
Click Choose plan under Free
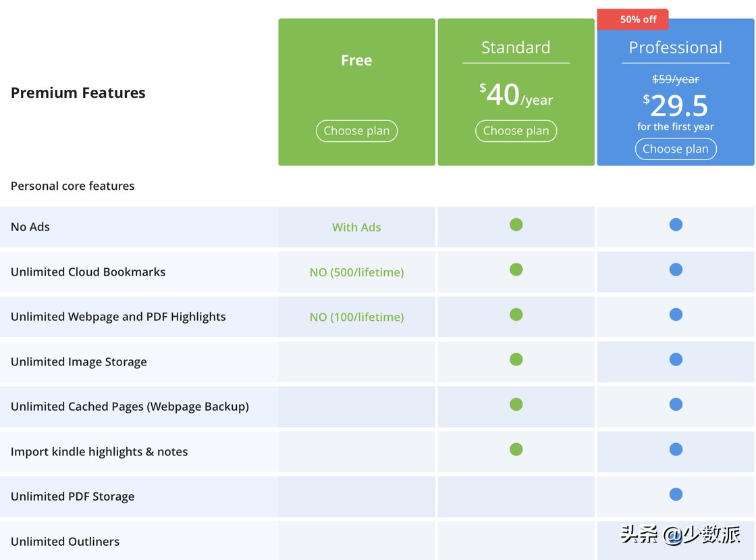(x=356, y=131)
